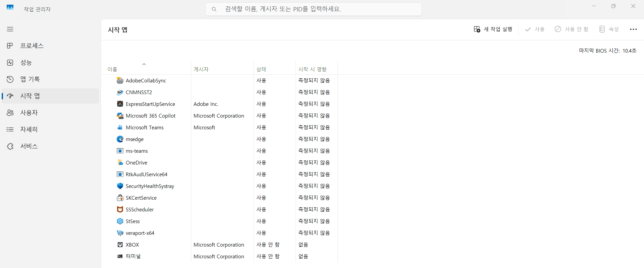Click the ExpressStartUpService icon

pyautogui.click(x=120, y=104)
